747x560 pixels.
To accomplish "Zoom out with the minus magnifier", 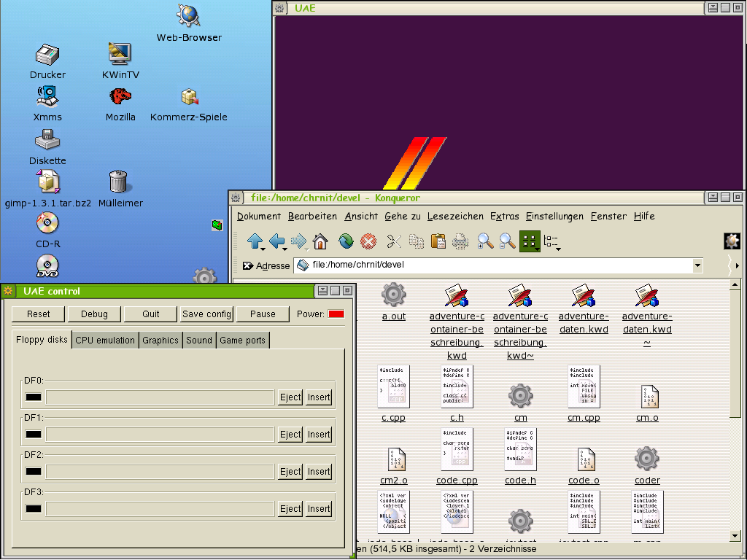I will click(x=507, y=241).
